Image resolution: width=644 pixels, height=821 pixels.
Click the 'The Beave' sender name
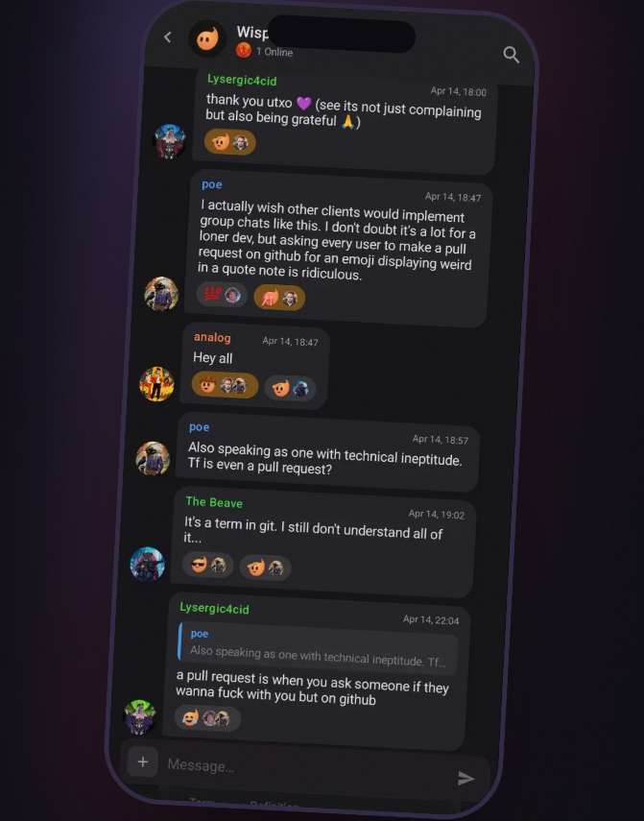(214, 502)
